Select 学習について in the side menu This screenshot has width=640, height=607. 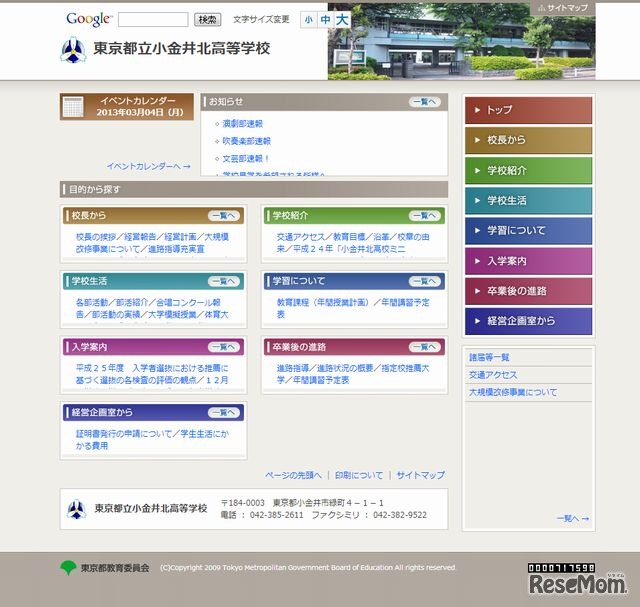coord(528,231)
